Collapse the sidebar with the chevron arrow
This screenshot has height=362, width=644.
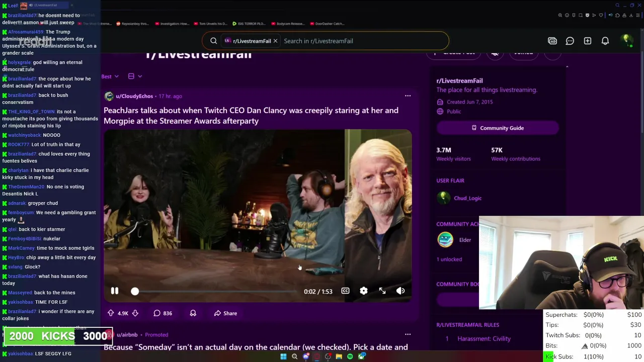[x=567, y=66]
